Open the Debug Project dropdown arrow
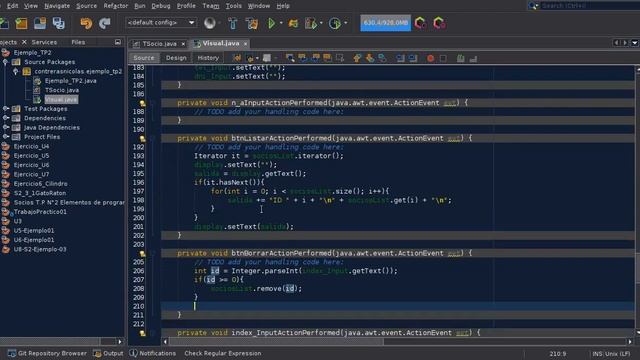Viewport: 640px width, 360px height. click(x=321, y=23)
